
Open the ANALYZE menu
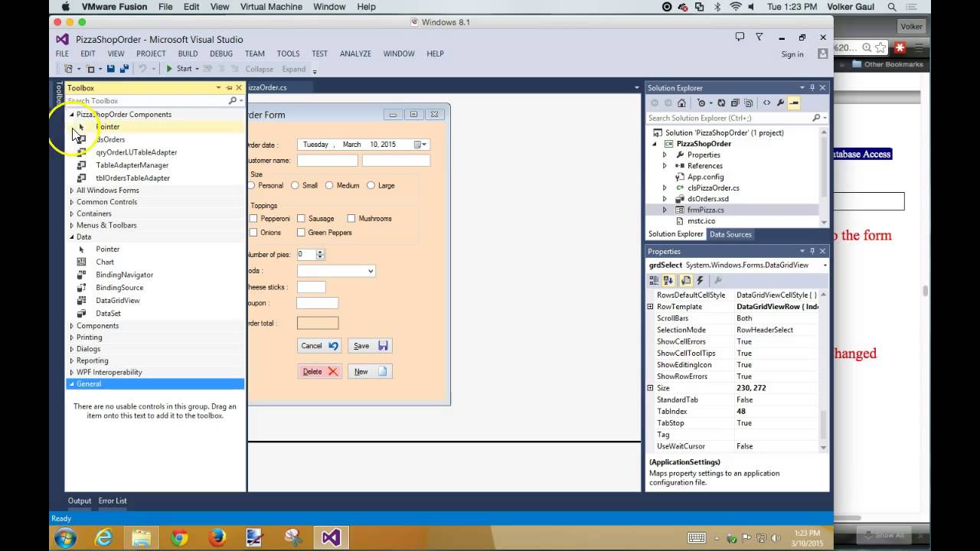(355, 54)
